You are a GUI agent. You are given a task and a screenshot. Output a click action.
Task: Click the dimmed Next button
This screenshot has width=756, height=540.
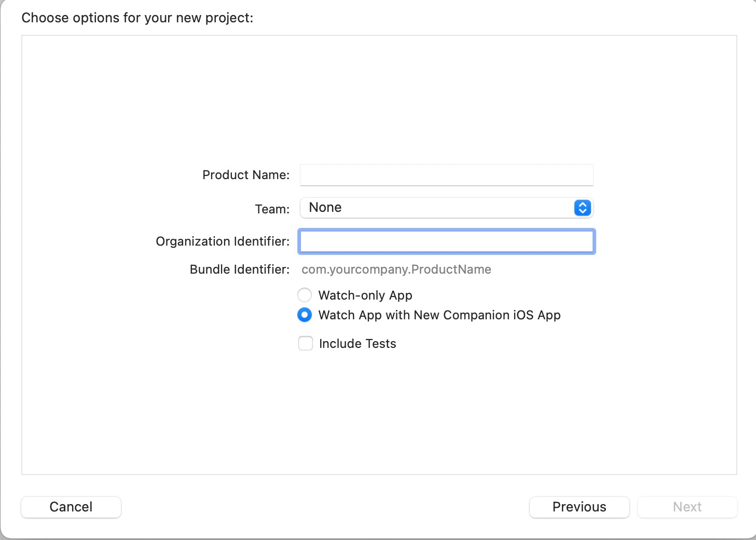click(687, 507)
